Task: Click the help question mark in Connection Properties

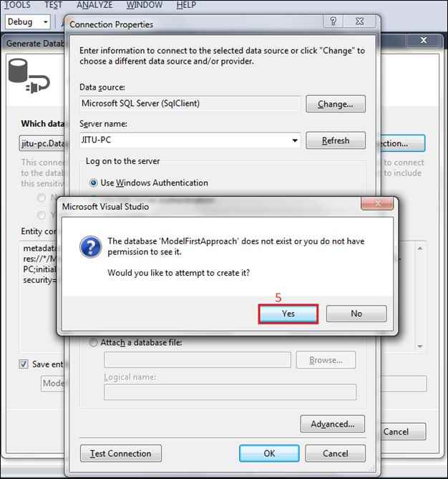Action: pyautogui.click(x=333, y=21)
